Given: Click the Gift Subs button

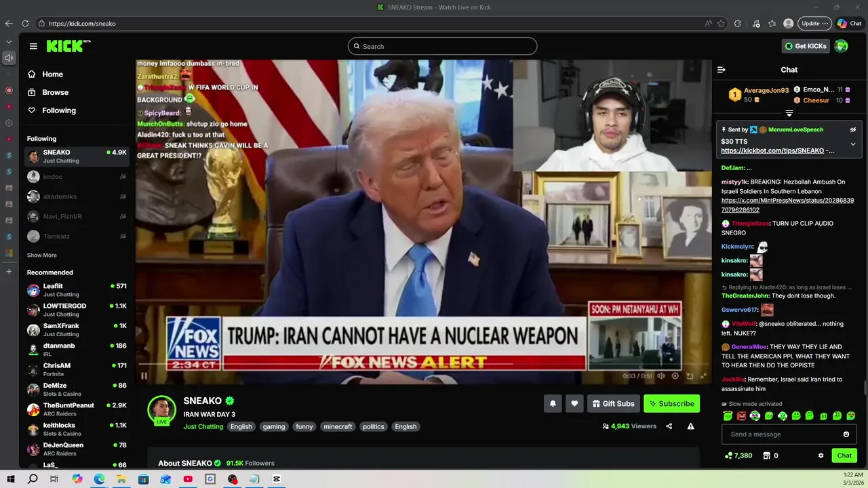Looking at the screenshot, I should (x=613, y=403).
